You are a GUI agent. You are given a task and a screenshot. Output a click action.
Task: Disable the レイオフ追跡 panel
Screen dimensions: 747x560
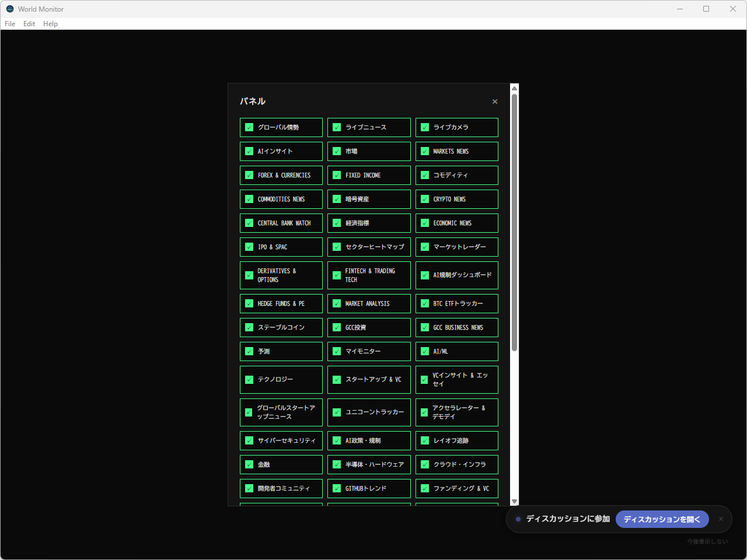425,440
